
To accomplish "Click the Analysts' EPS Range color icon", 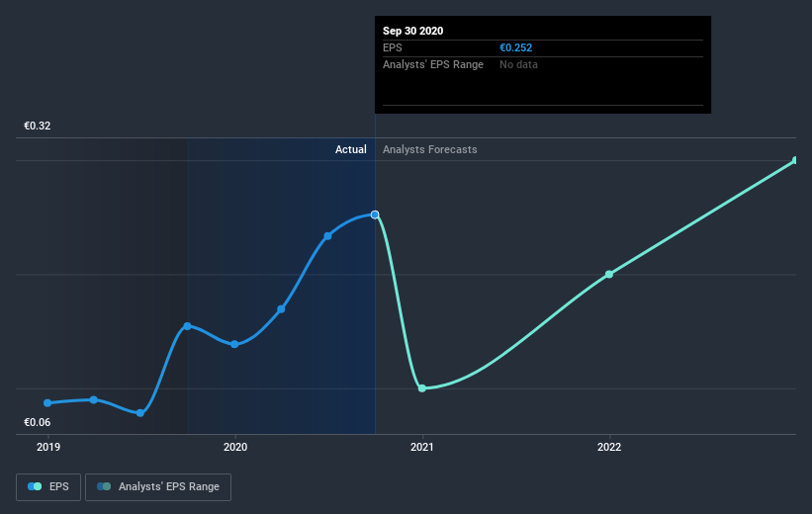I will (x=104, y=486).
